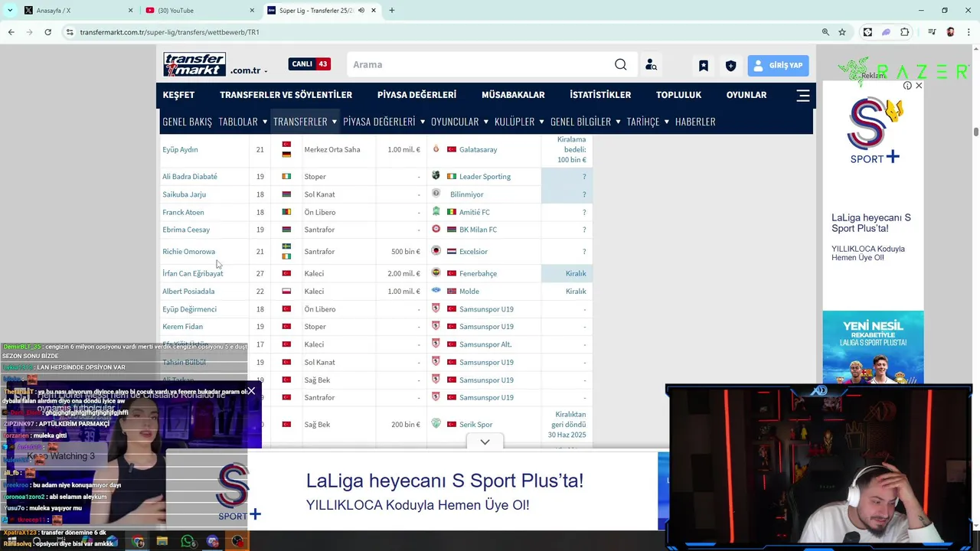Open HABERLER sub-navigation link

(x=695, y=122)
